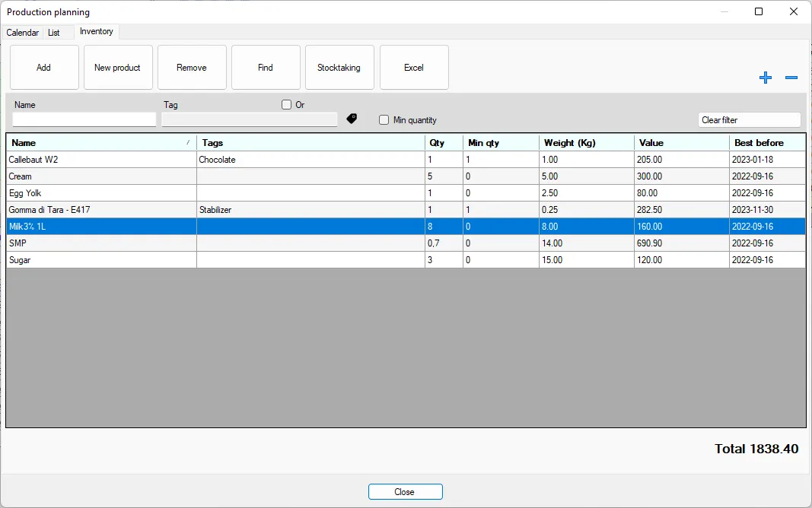The width and height of the screenshot is (812, 508).
Task: Click the 282.50 value cell
Action: (682, 209)
